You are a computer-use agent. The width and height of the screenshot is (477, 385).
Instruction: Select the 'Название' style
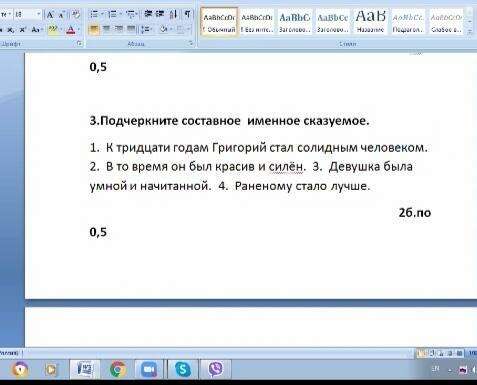click(x=370, y=22)
